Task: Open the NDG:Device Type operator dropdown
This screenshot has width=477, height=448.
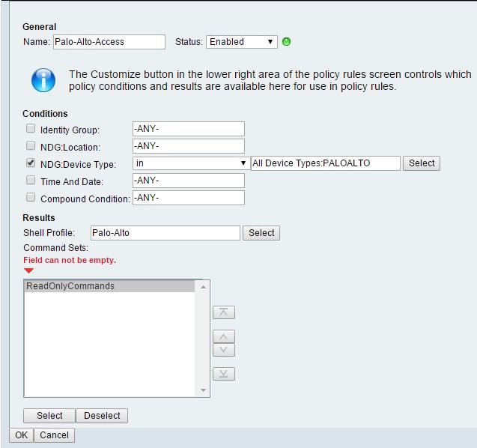Action: pyautogui.click(x=191, y=163)
